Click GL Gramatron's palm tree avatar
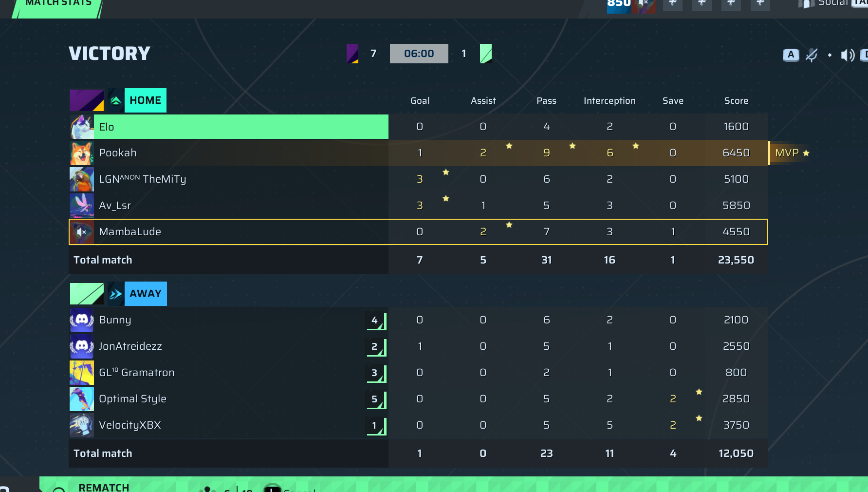The height and width of the screenshot is (492, 868). [82, 373]
